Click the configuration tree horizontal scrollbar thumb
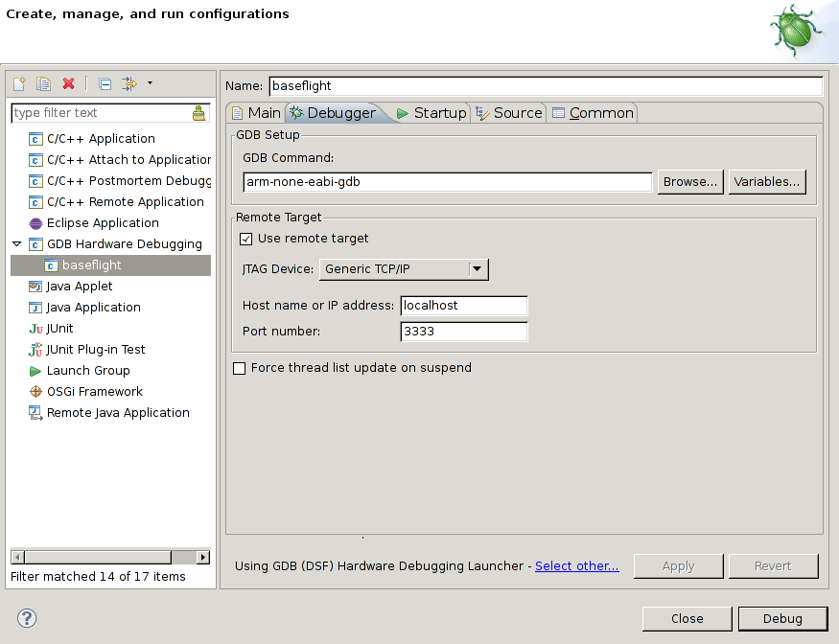 98,558
